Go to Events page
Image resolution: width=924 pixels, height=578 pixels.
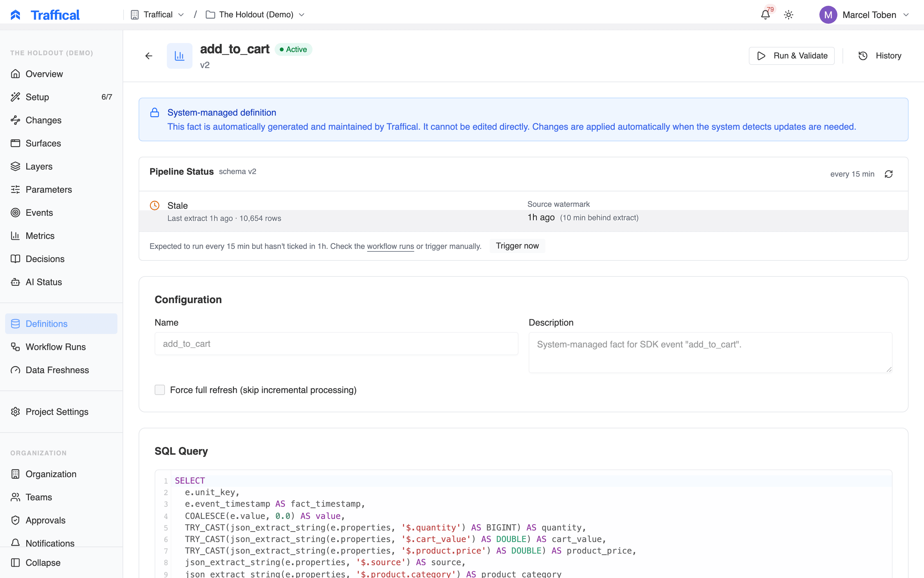[61, 213]
